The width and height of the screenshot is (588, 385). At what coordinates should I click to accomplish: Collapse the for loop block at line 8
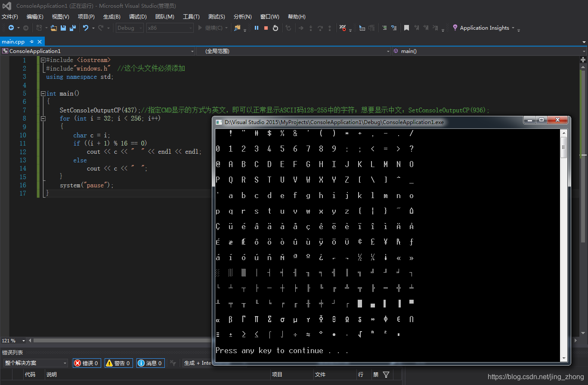coord(43,118)
